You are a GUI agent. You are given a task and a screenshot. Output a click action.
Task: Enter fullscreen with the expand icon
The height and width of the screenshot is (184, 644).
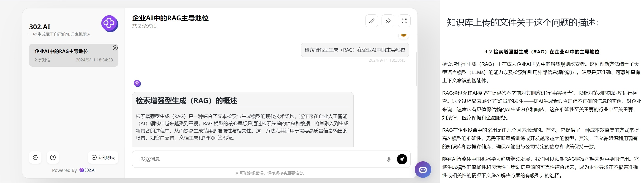[x=404, y=21]
